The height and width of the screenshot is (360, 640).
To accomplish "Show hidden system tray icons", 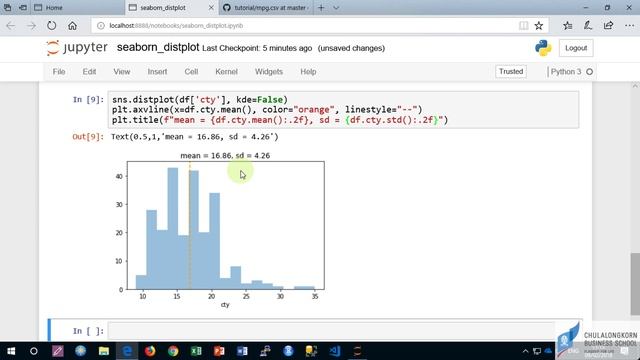I will click(x=525, y=351).
